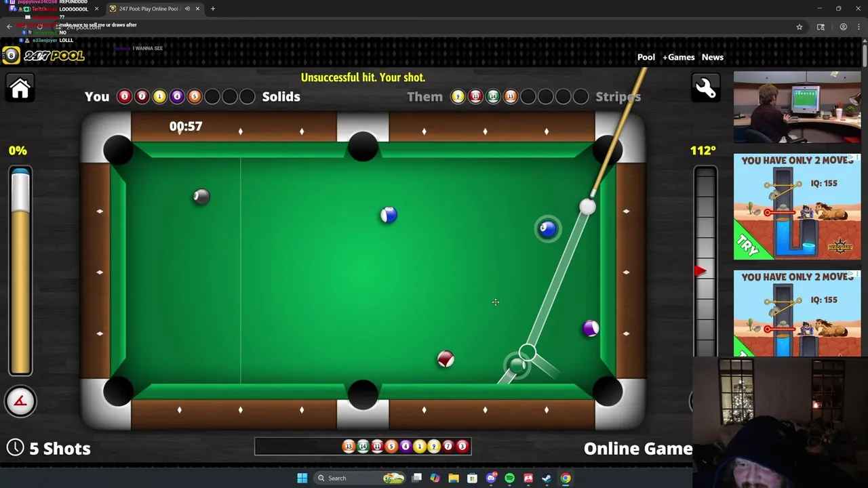The width and height of the screenshot is (868, 488).
Task: Mute the tab via speaker icon
Action: click(187, 9)
